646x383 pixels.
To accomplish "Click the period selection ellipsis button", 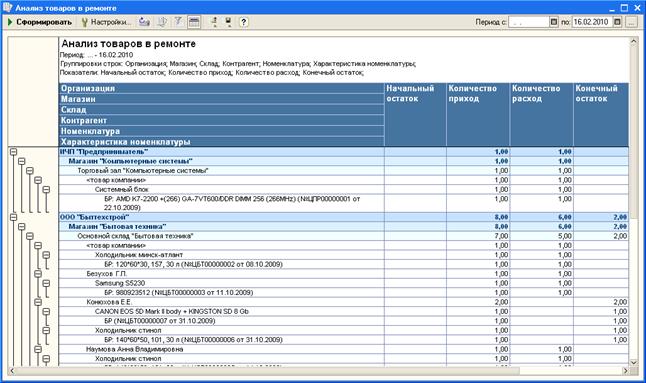I will click(631, 22).
